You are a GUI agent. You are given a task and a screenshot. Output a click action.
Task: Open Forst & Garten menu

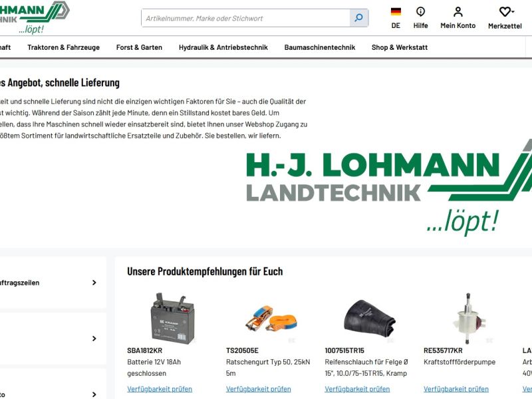[x=139, y=47]
